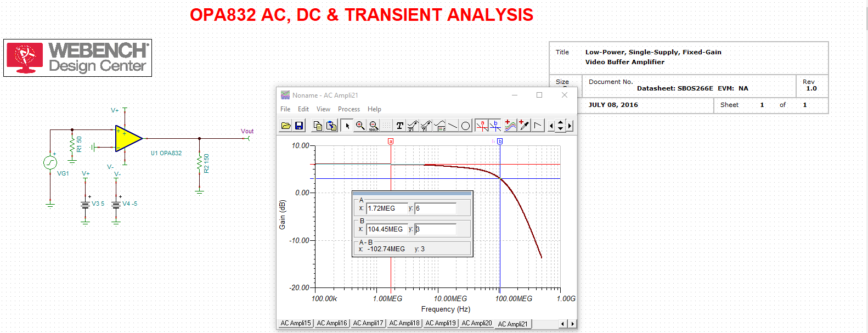Viewport: 868px width, 333px height.
Task: Click the triangle post-processor icon
Action: coord(538,126)
